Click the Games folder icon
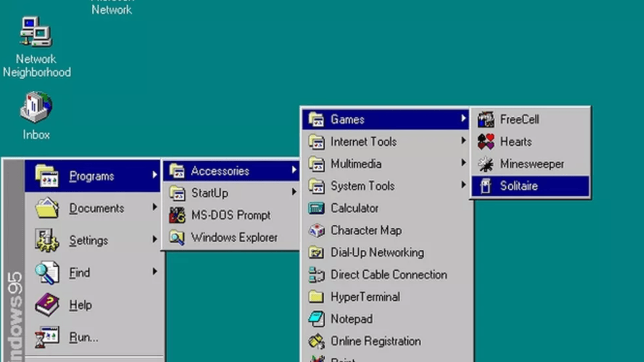 pos(316,119)
